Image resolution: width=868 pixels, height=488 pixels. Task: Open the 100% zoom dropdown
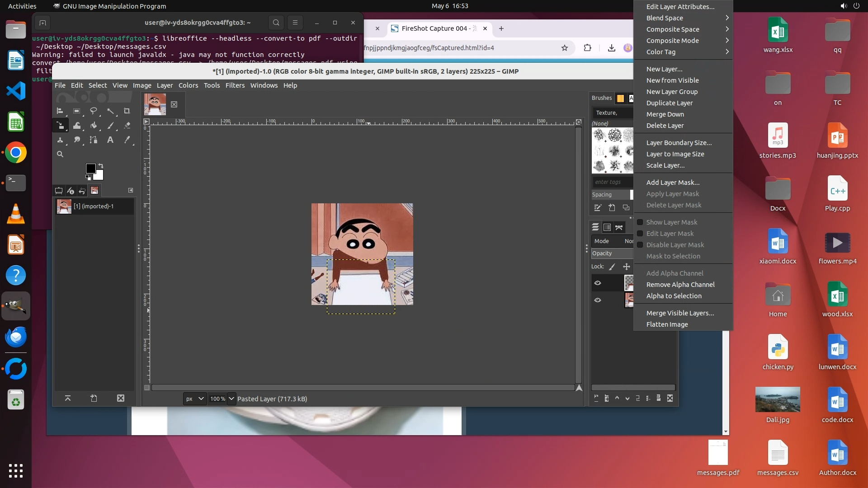click(x=231, y=399)
